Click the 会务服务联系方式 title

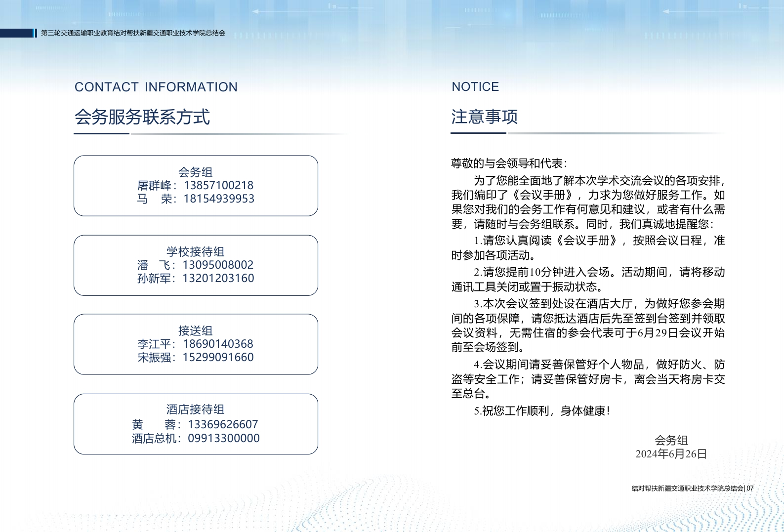(142, 117)
